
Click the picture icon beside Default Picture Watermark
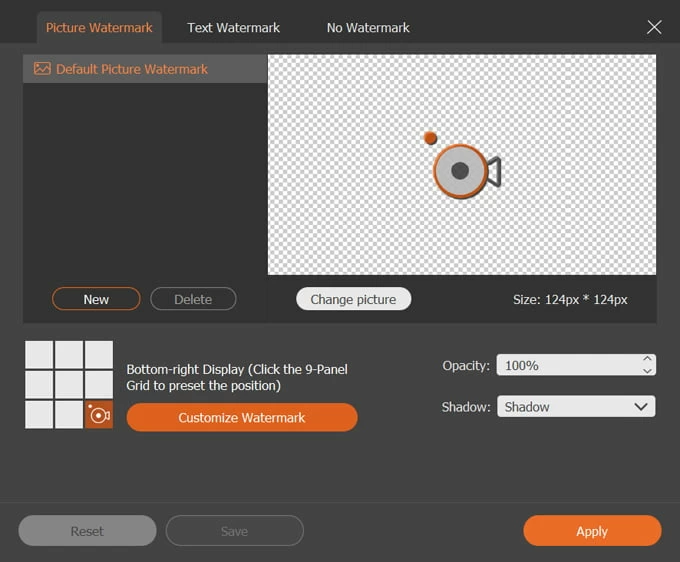click(42, 69)
